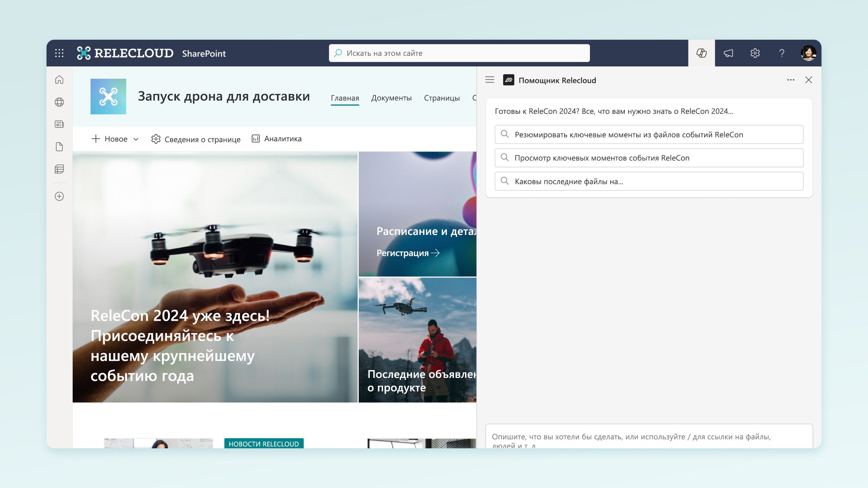This screenshot has width=868, height=488.
Task: Select the pages icon in sidebar
Action: [x=59, y=146]
